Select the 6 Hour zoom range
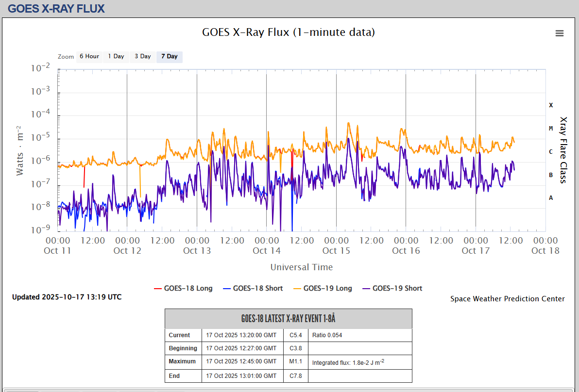Image resolution: width=579 pixels, height=392 pixels. point(89,56)
